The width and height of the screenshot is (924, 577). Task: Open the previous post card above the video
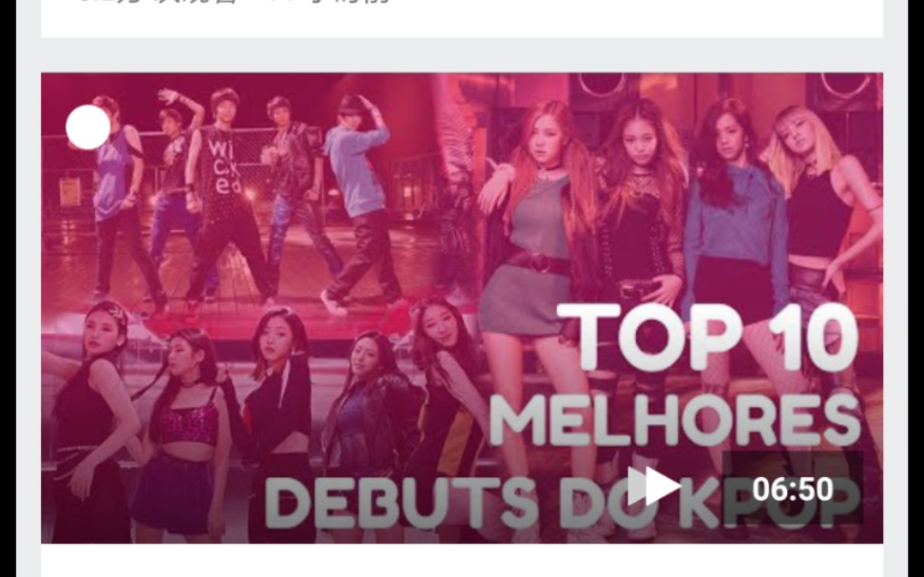461,19
